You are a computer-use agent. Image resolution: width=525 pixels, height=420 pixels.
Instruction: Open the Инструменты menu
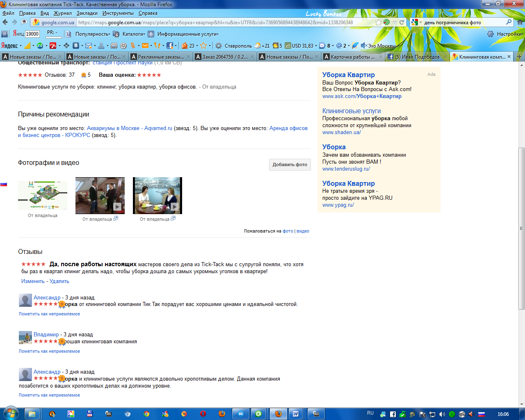tap(118, 13)
